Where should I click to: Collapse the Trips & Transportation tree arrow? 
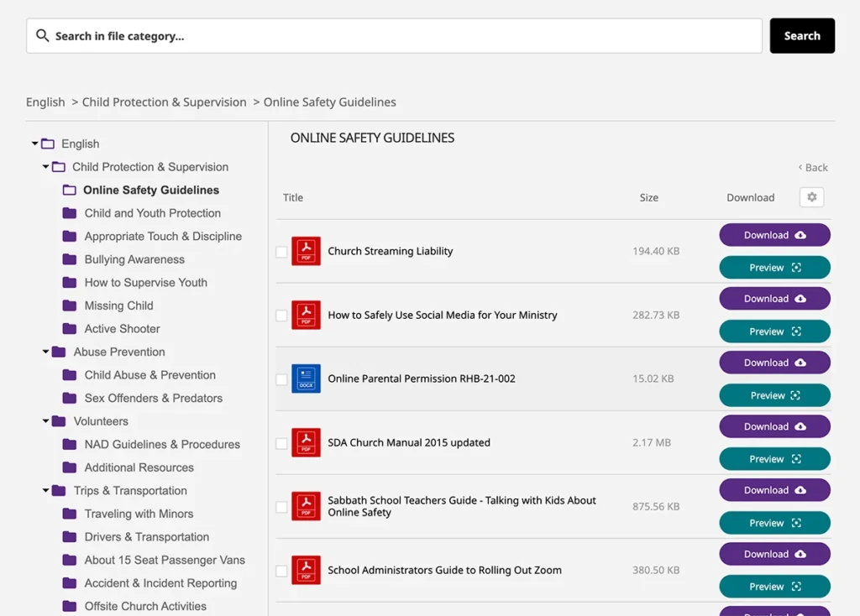tap(46, 491)
